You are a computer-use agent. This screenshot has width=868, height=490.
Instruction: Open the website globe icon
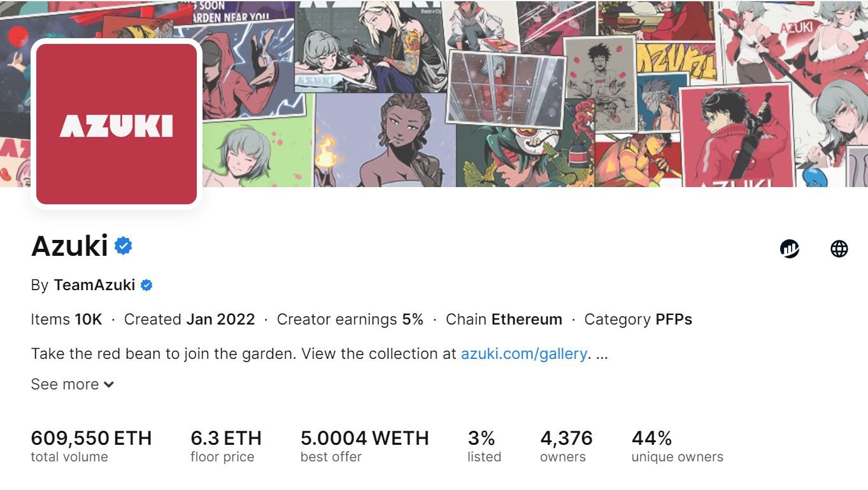839,249
